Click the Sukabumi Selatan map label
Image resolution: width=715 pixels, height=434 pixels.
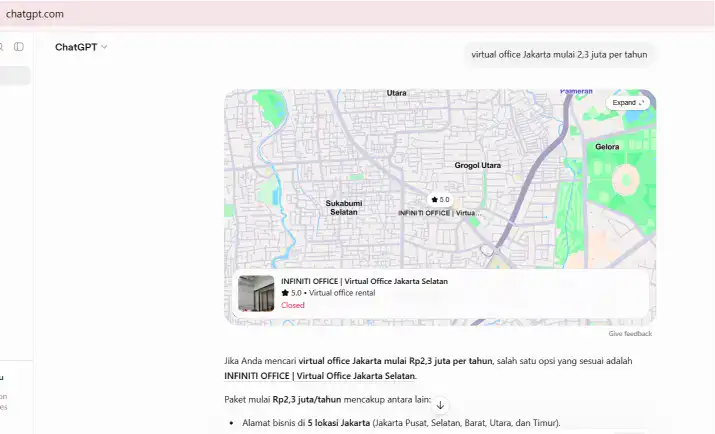(x=344, y=207)
